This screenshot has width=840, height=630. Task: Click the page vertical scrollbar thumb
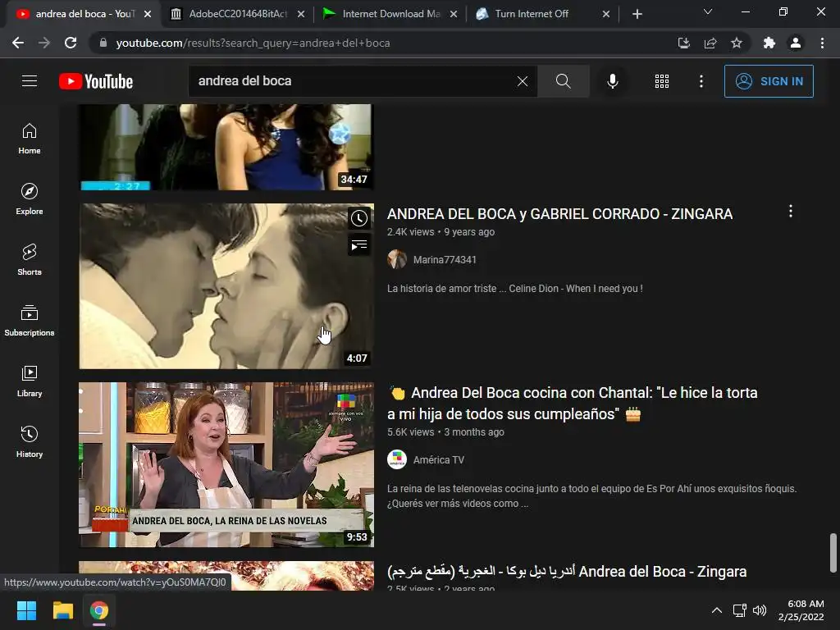pyautogui.click(x=833, y=552)
